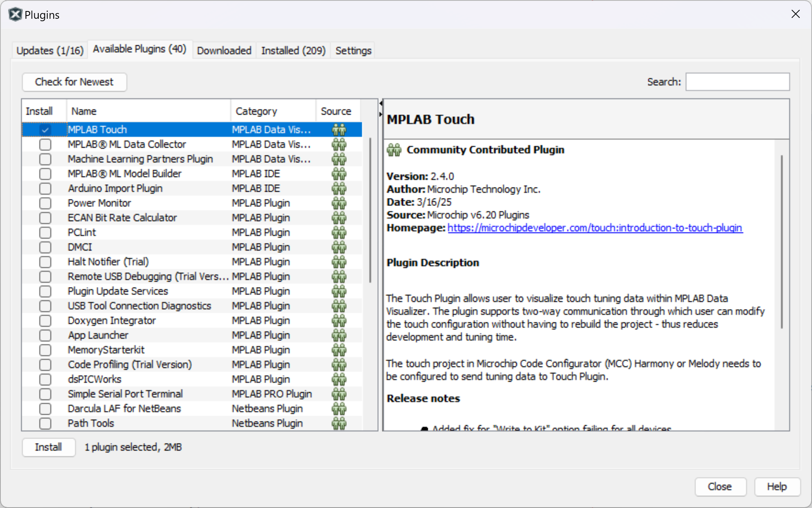This screenshot has width=812, height=508.
Task: Focus the Search input field
Action: pos(737,82)
